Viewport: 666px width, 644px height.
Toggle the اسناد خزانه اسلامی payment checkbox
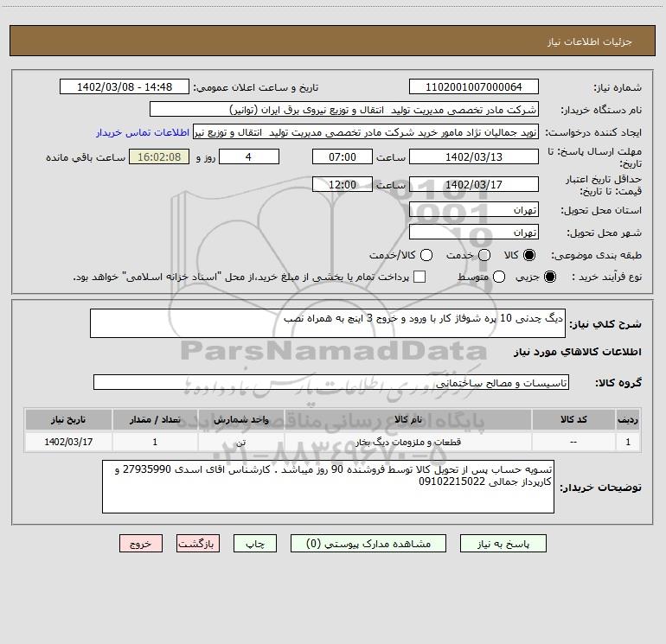click(419, 277)
